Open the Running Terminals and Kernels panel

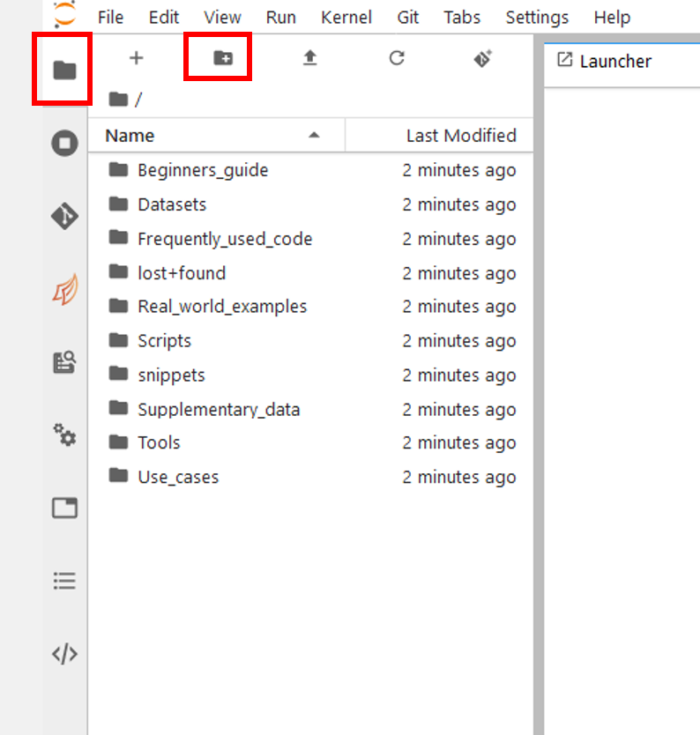coord(64,143)
